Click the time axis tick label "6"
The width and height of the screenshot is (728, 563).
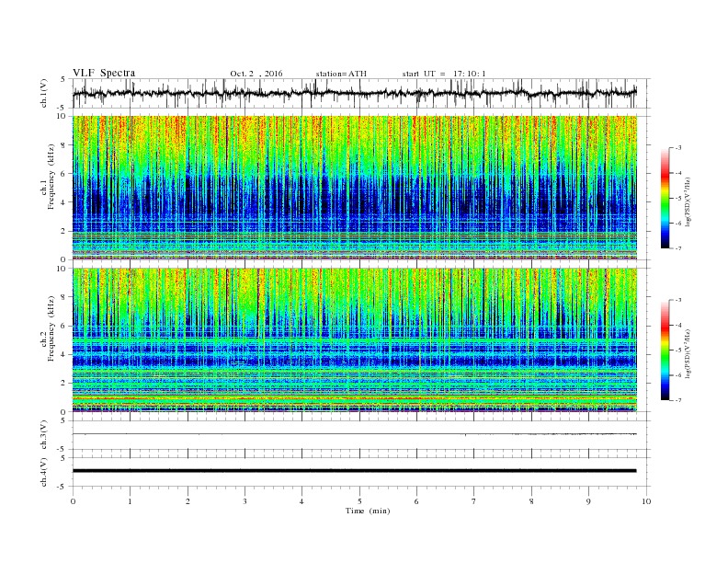pos(416,501)
